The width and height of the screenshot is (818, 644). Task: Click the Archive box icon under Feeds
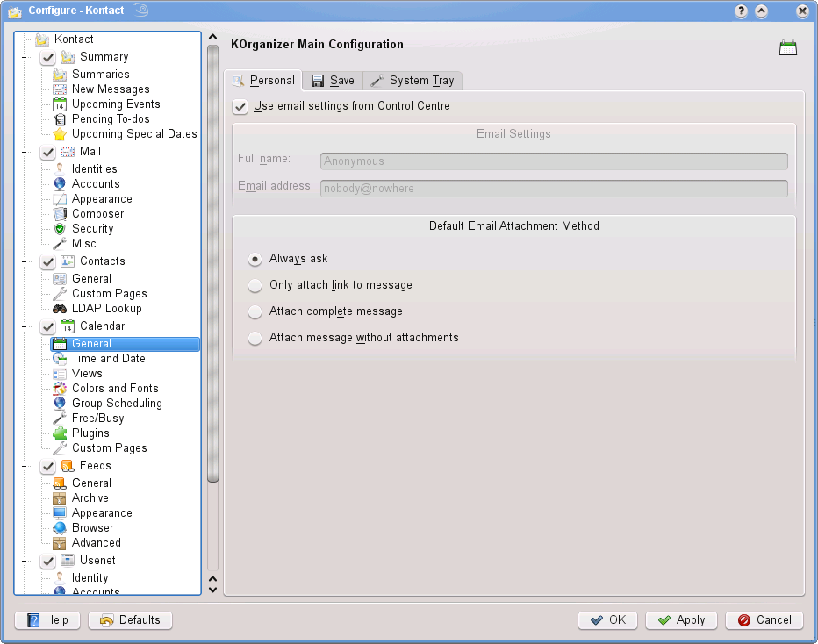click(x=60, y=498)
